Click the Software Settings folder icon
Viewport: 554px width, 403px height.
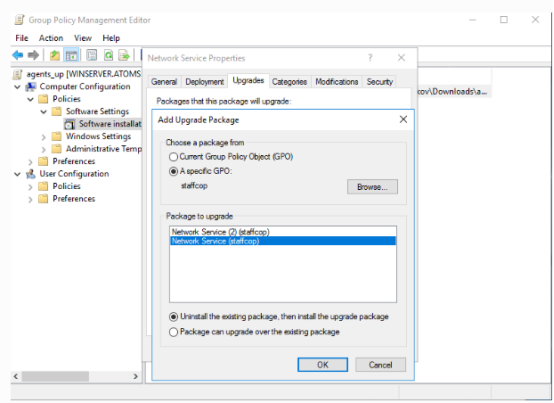click(x=57, y=112)
